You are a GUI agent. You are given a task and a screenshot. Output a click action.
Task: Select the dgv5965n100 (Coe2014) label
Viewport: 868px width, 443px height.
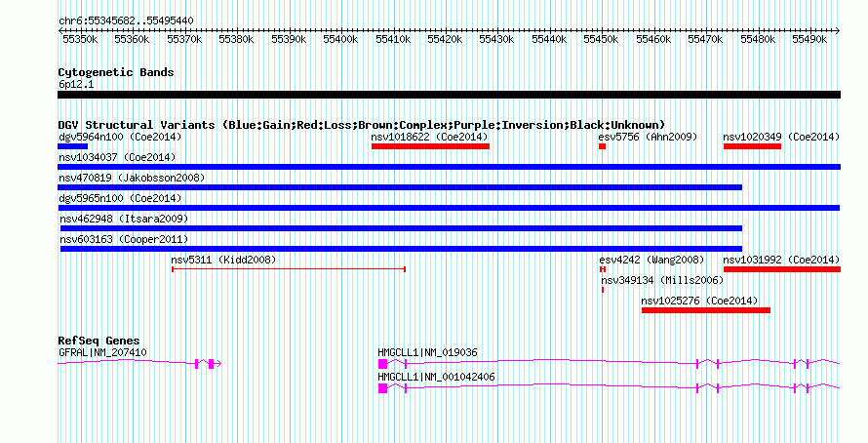point(120,198)
